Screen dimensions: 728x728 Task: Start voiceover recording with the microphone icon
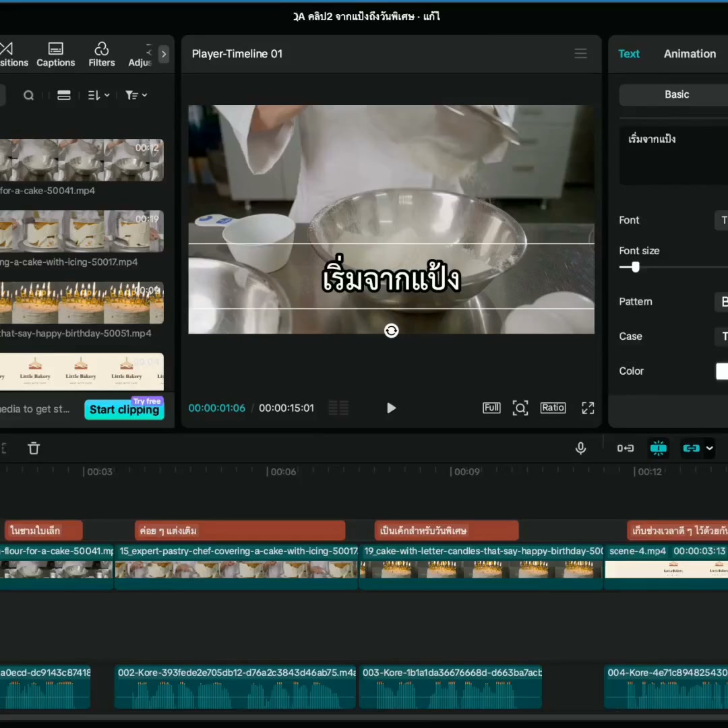click(x=580, y=448)
